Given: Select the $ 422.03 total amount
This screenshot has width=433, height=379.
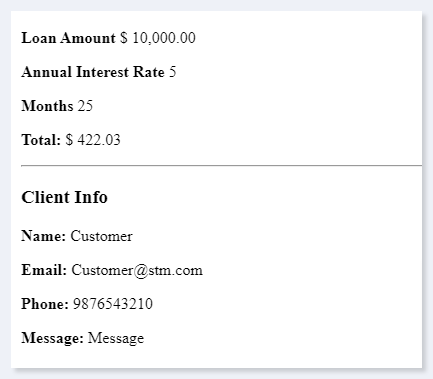Looking at the screenshot, I should click(93, 140).
